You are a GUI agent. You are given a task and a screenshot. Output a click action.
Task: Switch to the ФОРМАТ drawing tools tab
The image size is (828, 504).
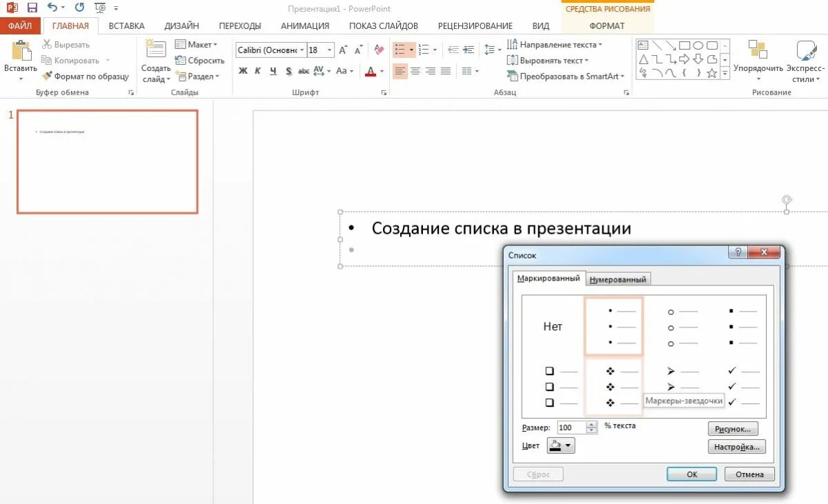pos(607,26)
